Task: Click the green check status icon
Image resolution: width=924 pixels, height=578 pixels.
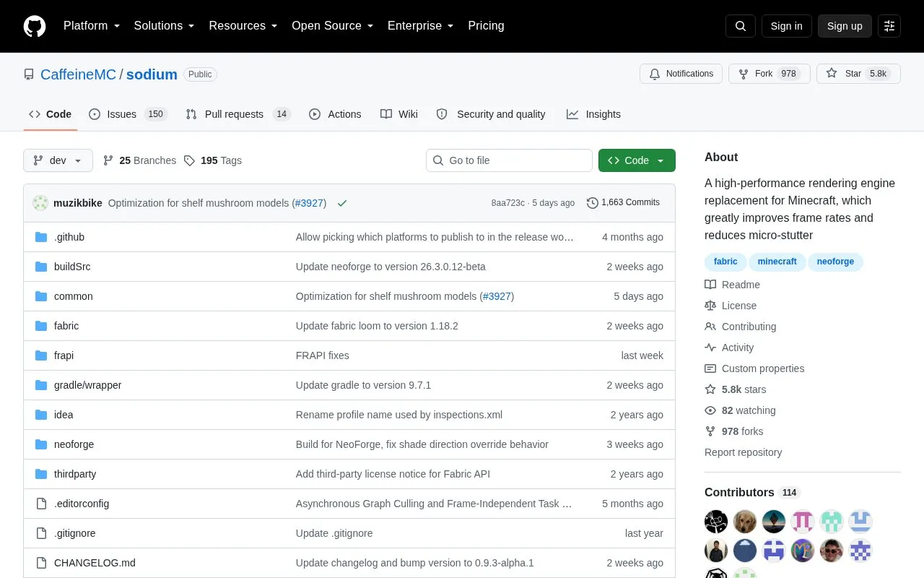Action: click(342, 203)
